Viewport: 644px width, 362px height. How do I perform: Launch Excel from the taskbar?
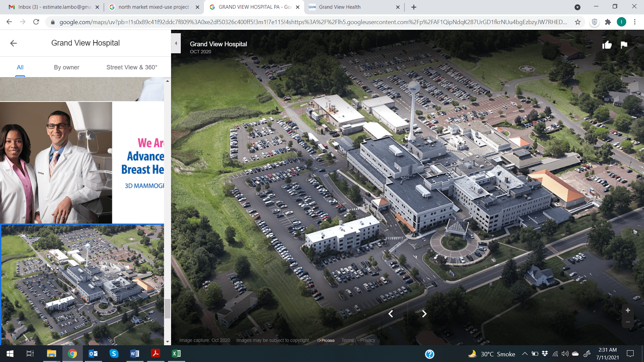coord(176,354)
